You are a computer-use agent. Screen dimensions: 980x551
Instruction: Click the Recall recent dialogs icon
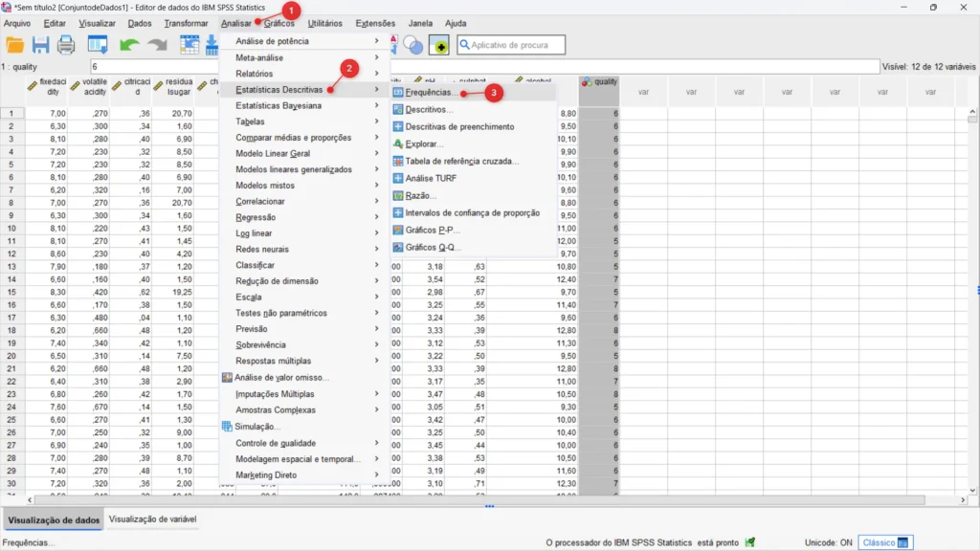[97, 45]
